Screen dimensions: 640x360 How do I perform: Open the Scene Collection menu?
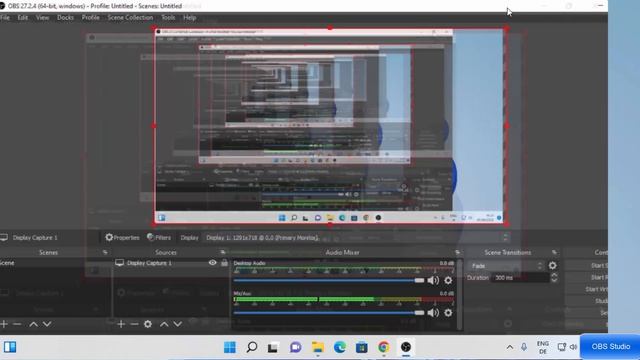pyautogui.click(x=130, y=18)
